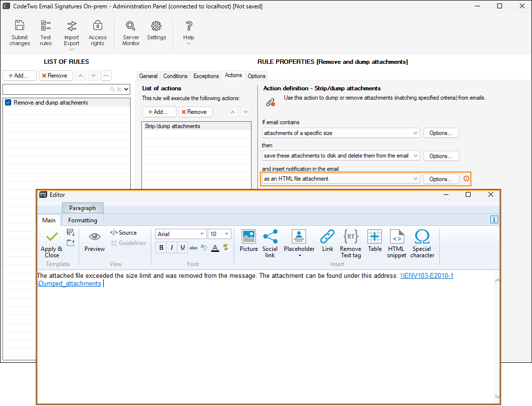Click Apply & Close button
The width and height of the screenshot is (532, 406).
tap(52, 244)
